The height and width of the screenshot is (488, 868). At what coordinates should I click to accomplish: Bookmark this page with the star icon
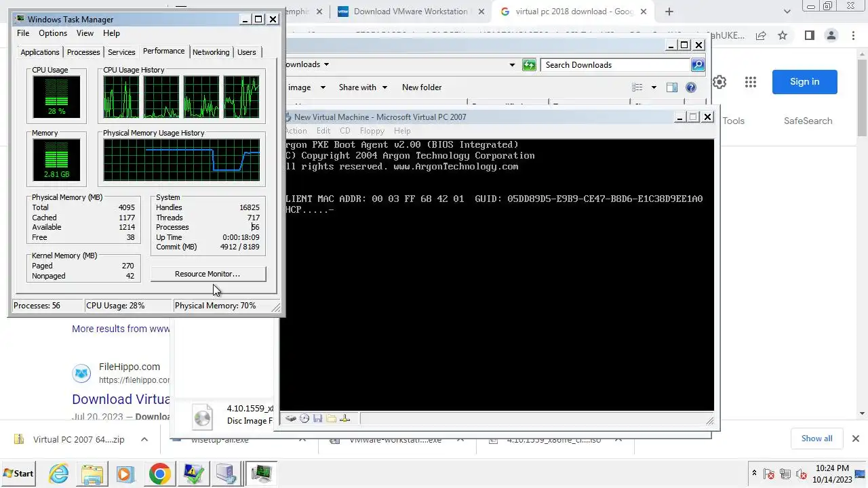tap(783, 35)
